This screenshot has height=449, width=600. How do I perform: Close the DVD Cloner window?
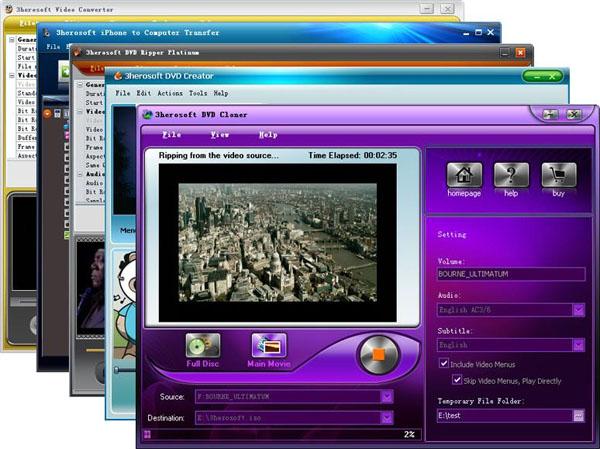click(573, 114)
